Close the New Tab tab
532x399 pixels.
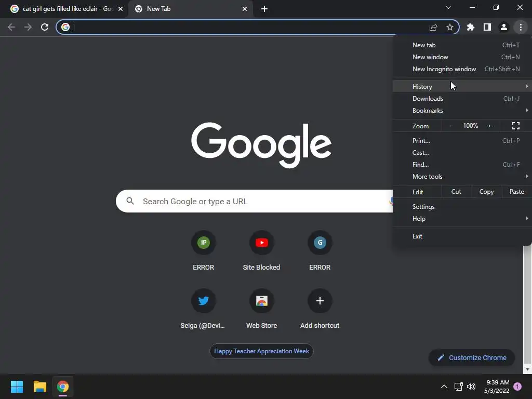[x=245, y=9]
